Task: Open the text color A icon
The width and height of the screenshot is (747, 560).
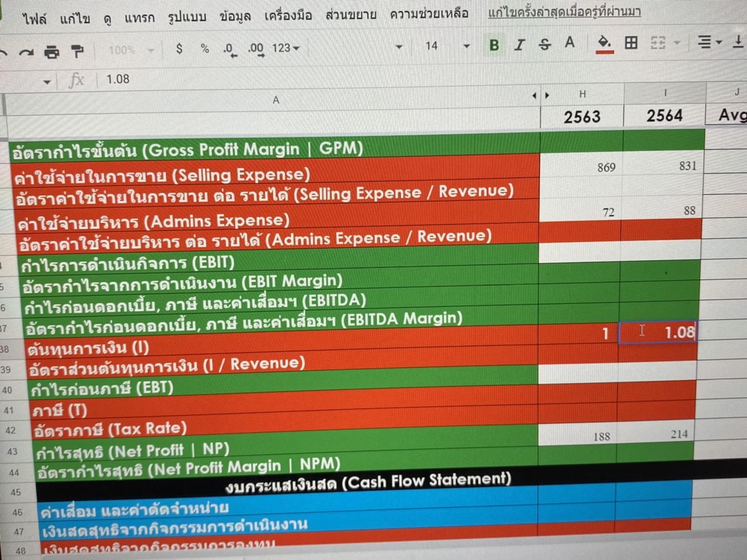Action: pyautogui.click(x=570, y=43)
